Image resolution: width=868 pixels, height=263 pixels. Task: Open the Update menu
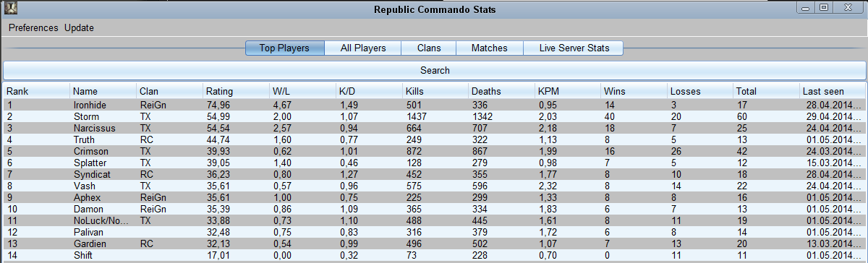(x=79, y=28)
